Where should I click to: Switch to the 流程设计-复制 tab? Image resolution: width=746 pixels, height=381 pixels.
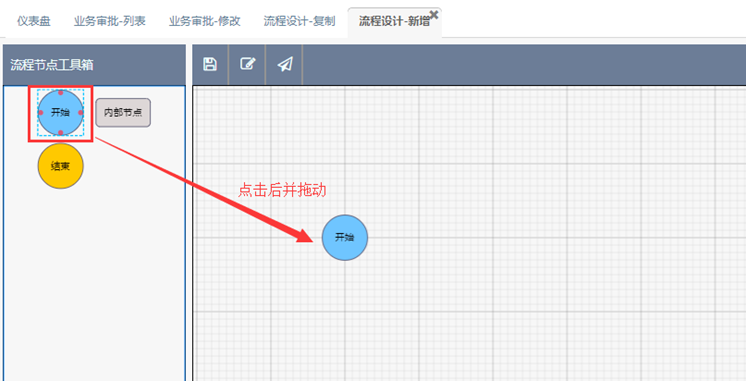click(299, 21)
